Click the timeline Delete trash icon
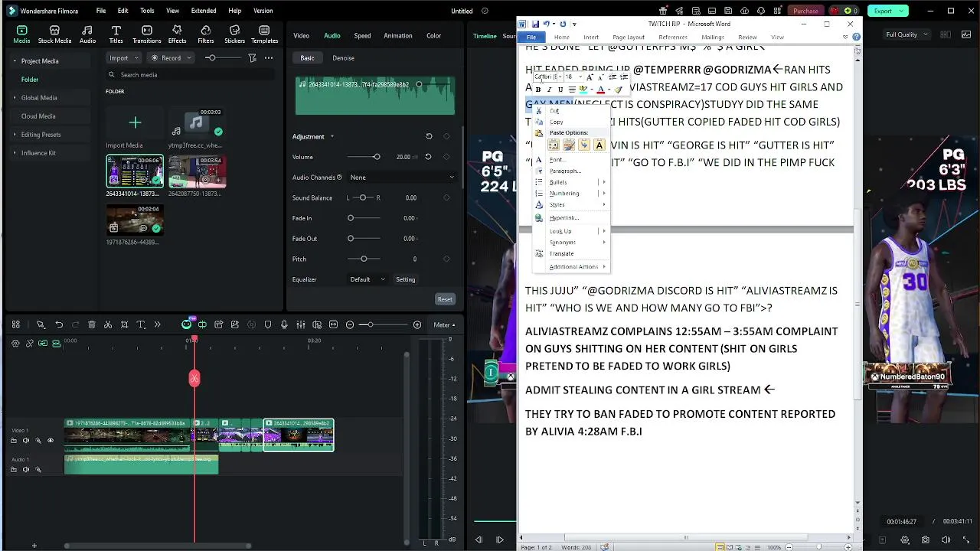This screenshot has width=980, height=551. click(x=92, y=325)
